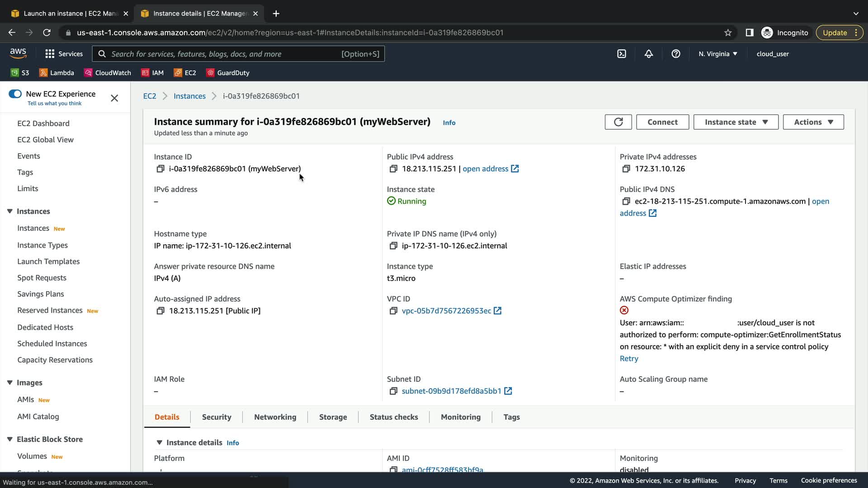
Task: Toggle the New EC2 Experience switch
Action: (x=15, y=94)
